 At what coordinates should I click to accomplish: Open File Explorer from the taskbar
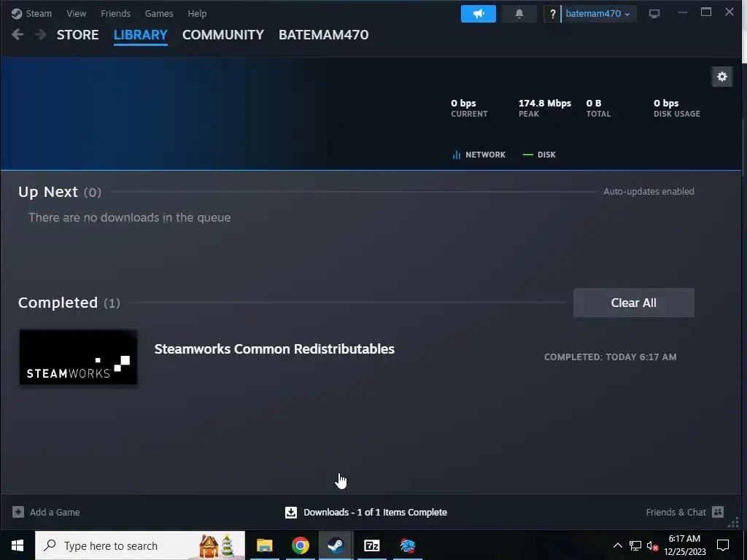click(x=264, y=545)
